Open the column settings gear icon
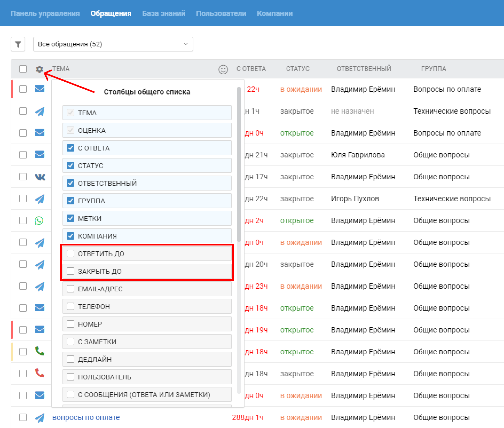Screen dimensions: 504x428 [39, 69]
